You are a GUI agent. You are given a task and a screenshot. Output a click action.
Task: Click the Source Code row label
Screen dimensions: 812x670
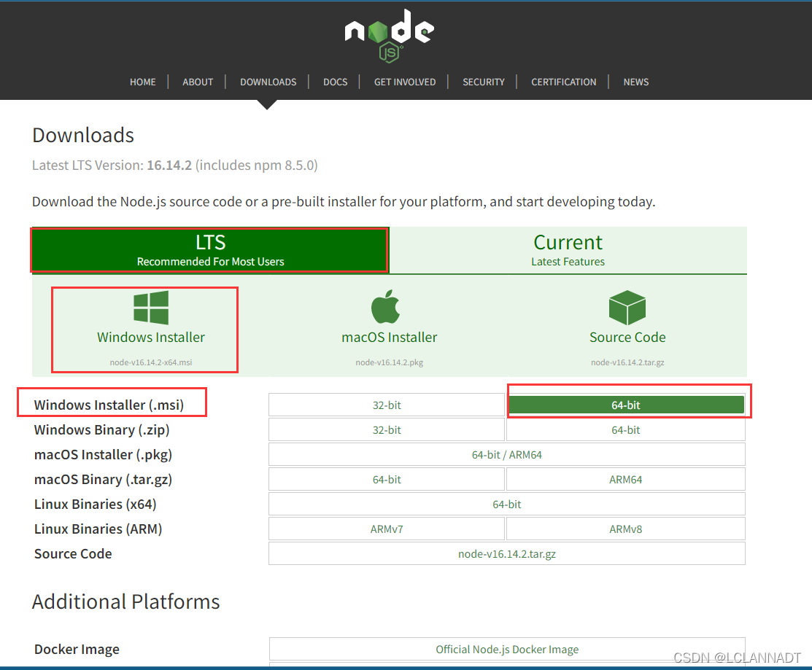coord(73,554)
